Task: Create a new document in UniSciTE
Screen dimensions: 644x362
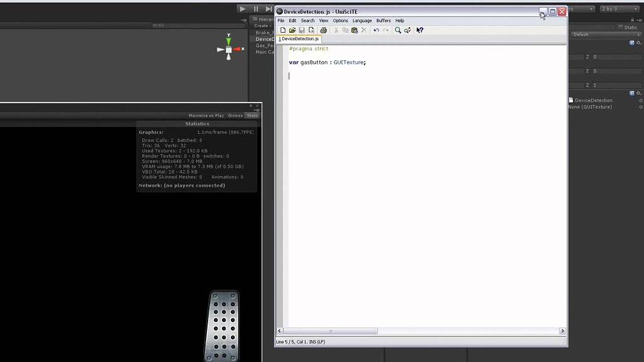Action: click(x=283, y=30)
